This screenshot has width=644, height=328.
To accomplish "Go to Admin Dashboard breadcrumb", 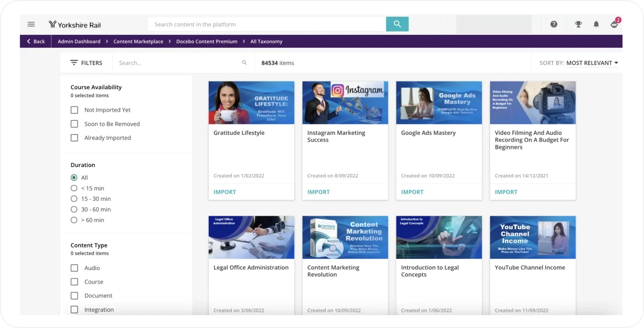I will (79, 41).
